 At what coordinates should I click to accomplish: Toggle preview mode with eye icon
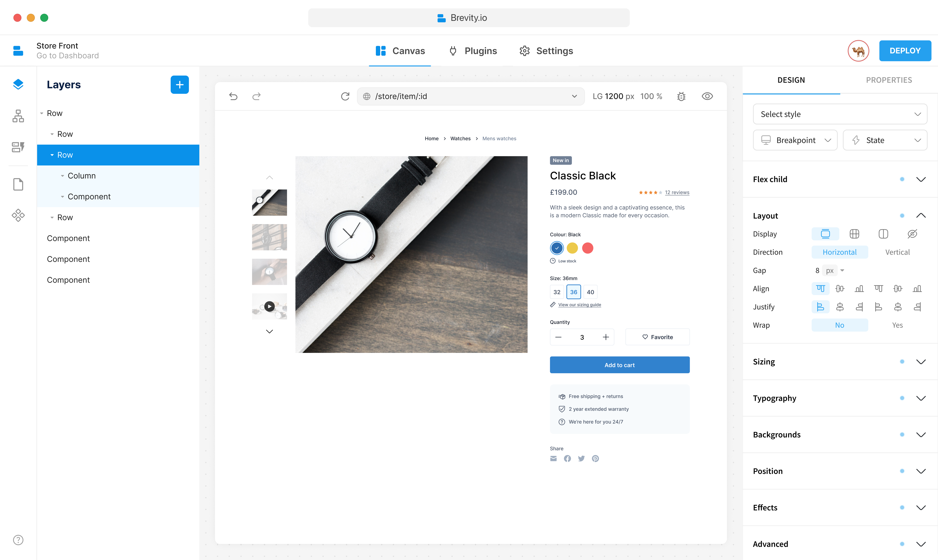[x=707, y=96]
